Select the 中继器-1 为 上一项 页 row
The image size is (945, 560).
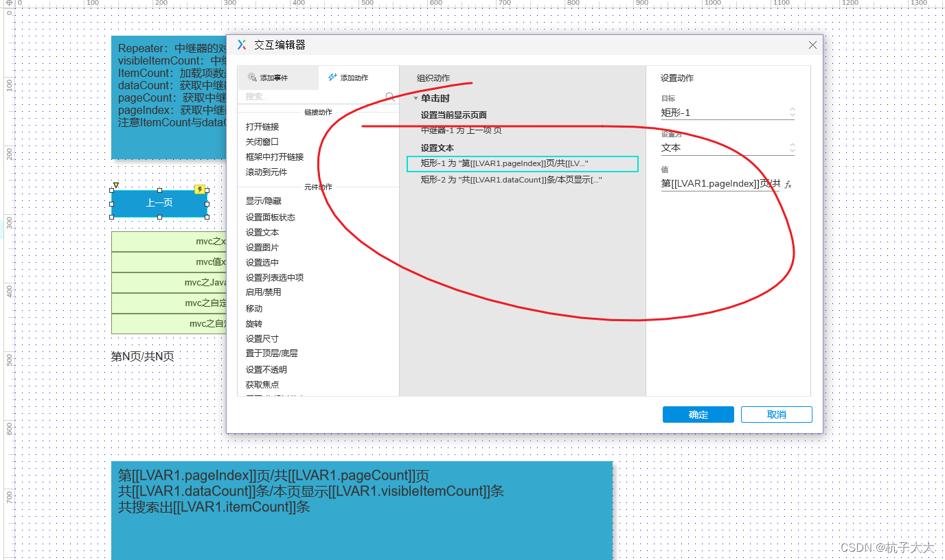tap(461, 130)
